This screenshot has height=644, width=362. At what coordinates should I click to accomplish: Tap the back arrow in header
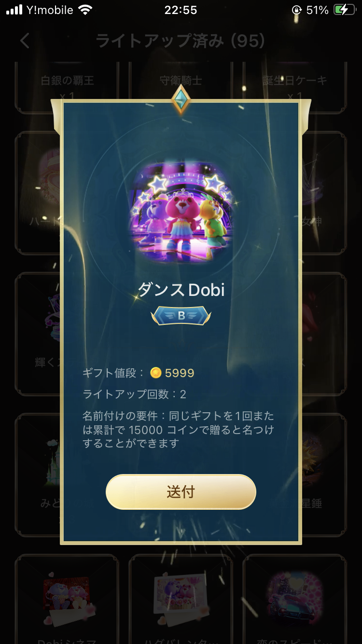click(x=25, y=41)
